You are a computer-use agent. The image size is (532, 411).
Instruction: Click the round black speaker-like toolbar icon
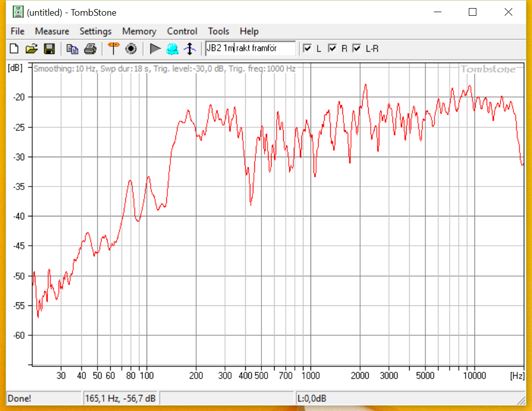(x=131, y=49)
